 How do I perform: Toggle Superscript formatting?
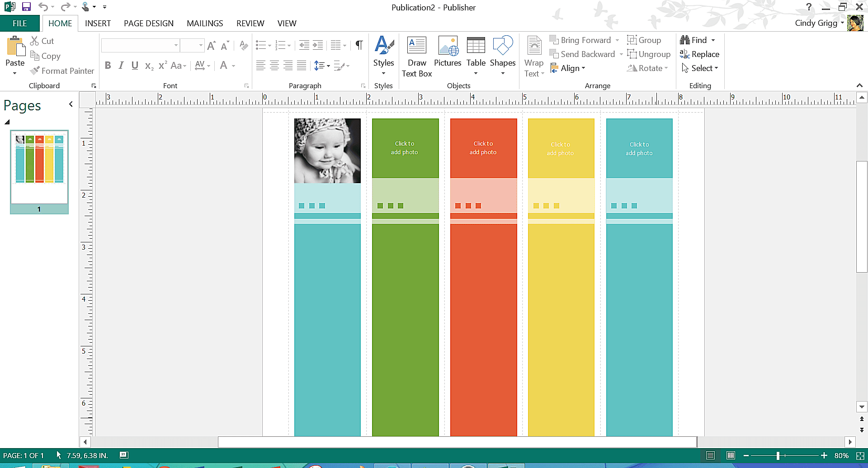tap(163, 66)
